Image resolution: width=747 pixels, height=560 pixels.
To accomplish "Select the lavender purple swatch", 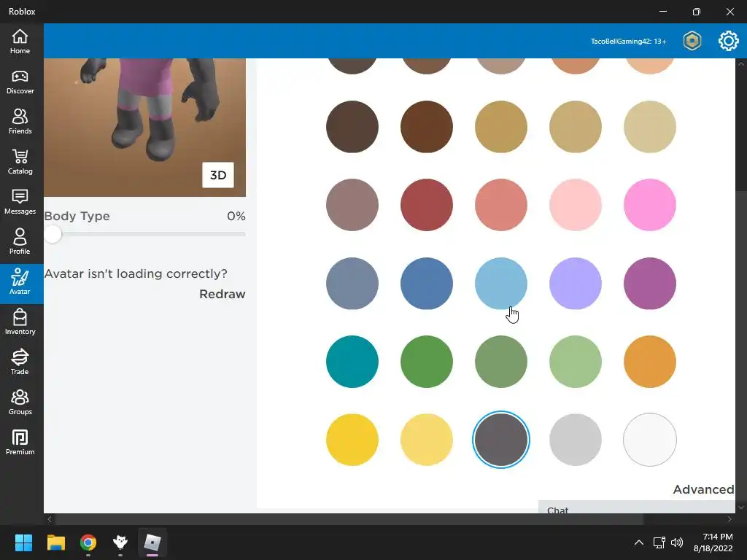I will click(x=575, y=284).
